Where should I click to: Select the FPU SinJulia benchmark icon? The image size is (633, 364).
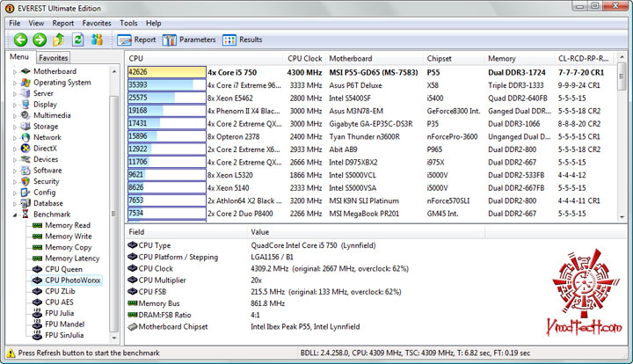(37, 335)
